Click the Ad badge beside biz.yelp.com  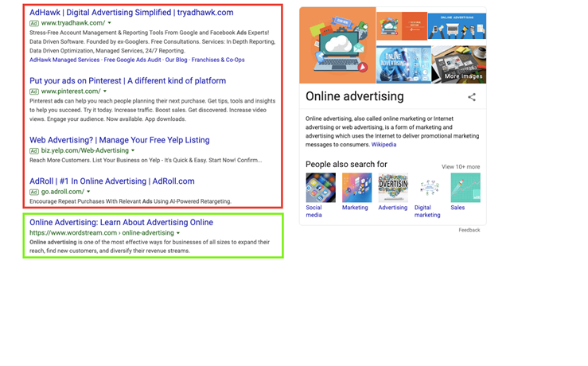click(34, 150)
